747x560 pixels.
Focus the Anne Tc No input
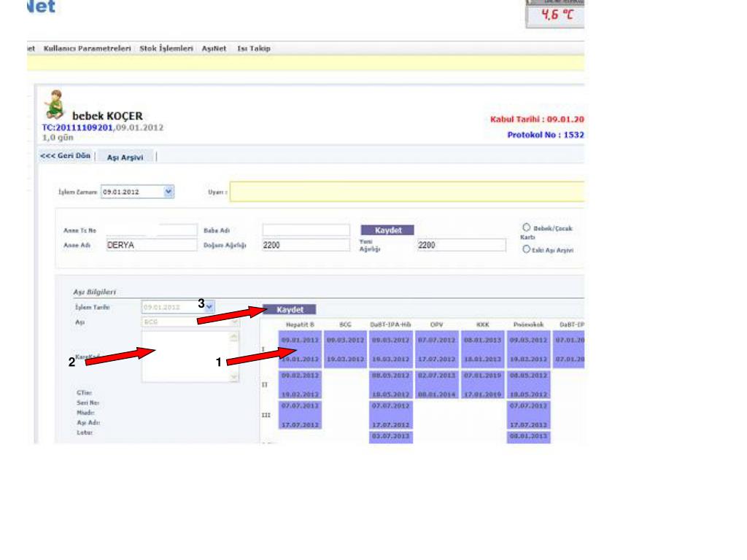point(152,230)
